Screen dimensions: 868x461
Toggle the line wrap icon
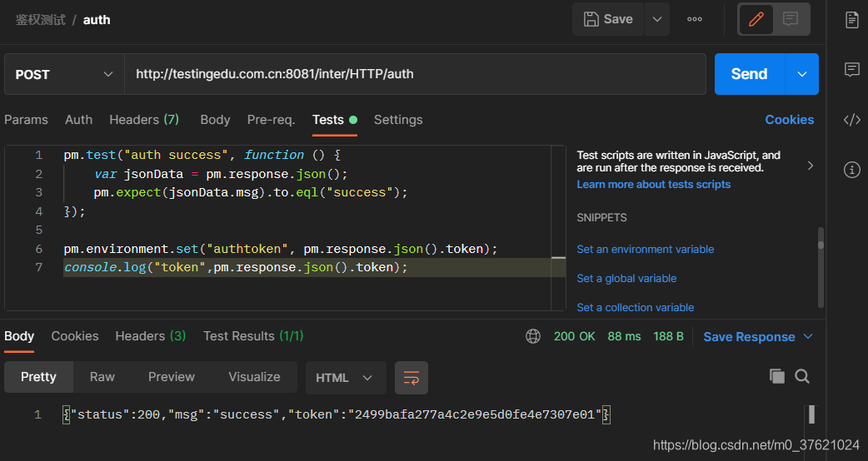tap(412, 378)
